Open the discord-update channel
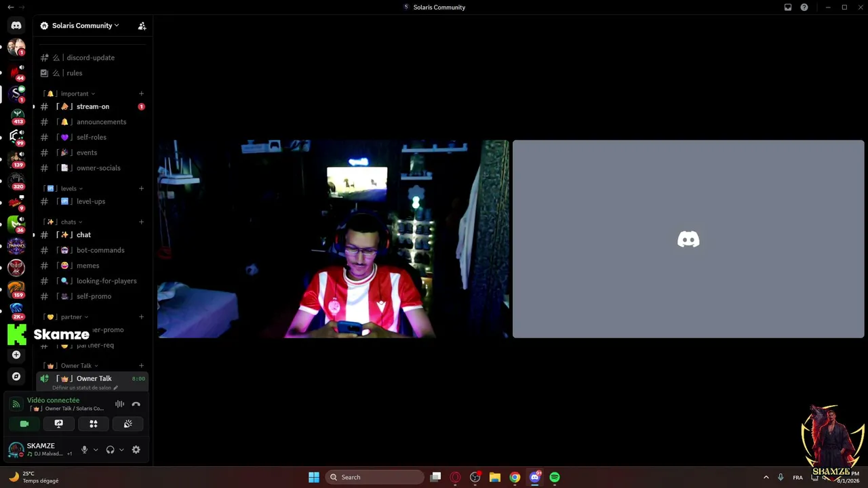 point(91,58)
